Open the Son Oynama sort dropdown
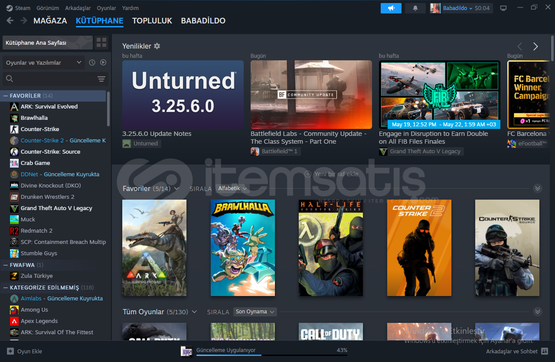The width and height of the screenshot is (555, 362). [x=255, y=312]
